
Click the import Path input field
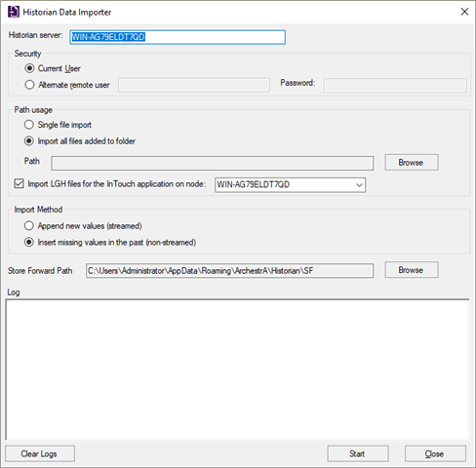212,163
